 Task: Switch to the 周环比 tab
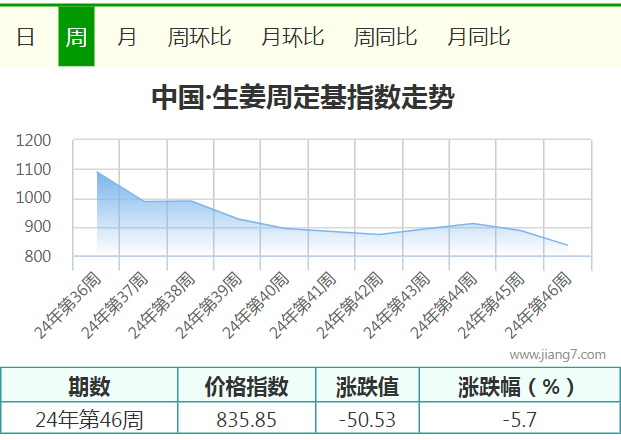coord(199,37)
